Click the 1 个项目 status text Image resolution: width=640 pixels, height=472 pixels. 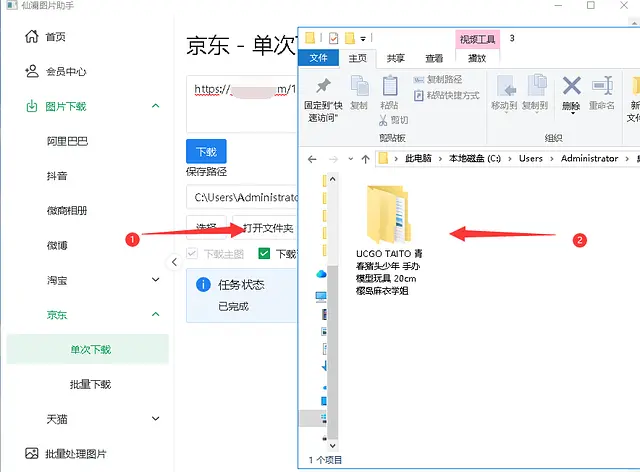(x=325, y=460)
